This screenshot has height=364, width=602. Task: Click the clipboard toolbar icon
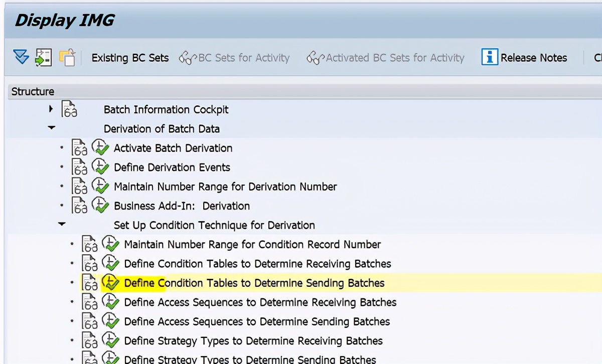pos(68,57)
